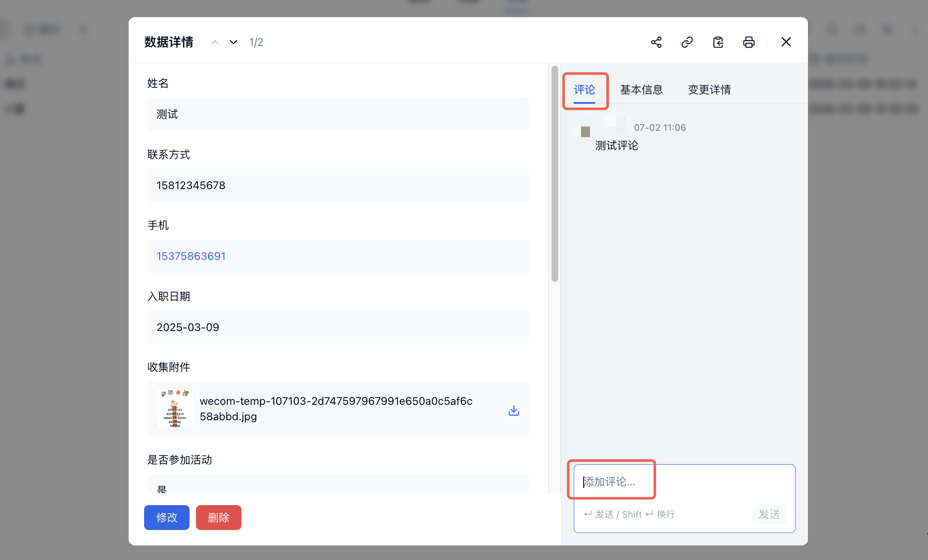Click the 发送 comment button
The width and height of the screenshot is (928, 560).
[x=769, y=514]
